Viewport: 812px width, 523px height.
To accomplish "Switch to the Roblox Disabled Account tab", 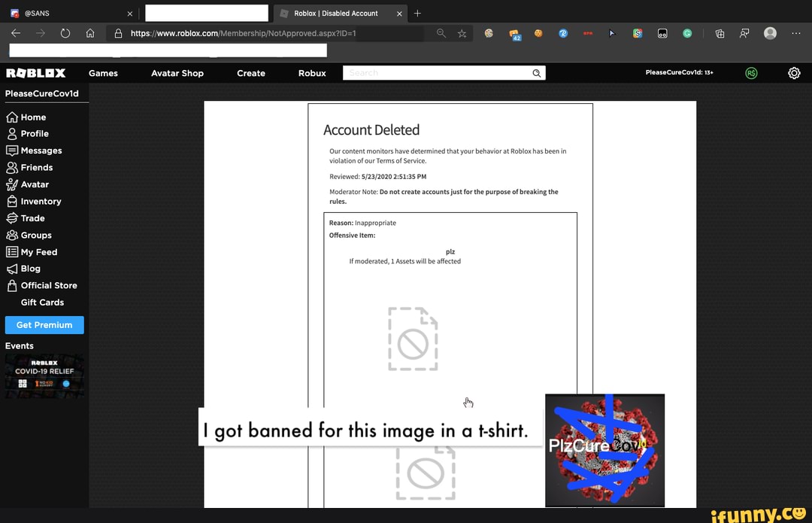I will pos(338,13).
